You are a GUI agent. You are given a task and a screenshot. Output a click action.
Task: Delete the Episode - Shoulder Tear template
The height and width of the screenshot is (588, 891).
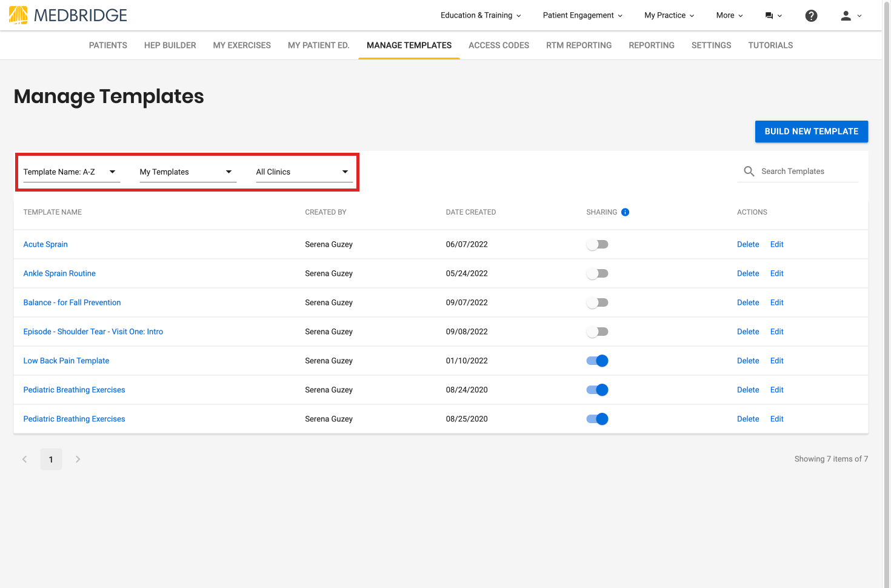tap(748, 332)
